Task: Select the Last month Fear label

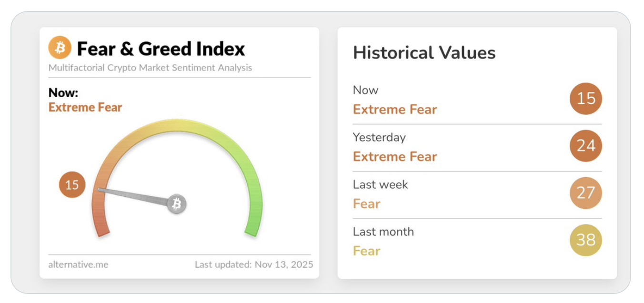Action: 366,251
